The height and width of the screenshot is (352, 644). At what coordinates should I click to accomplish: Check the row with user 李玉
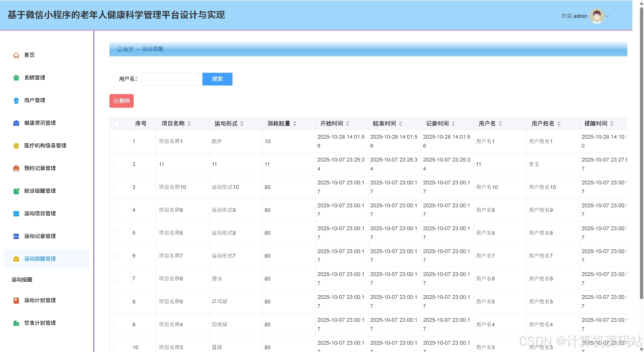(115, 164)
